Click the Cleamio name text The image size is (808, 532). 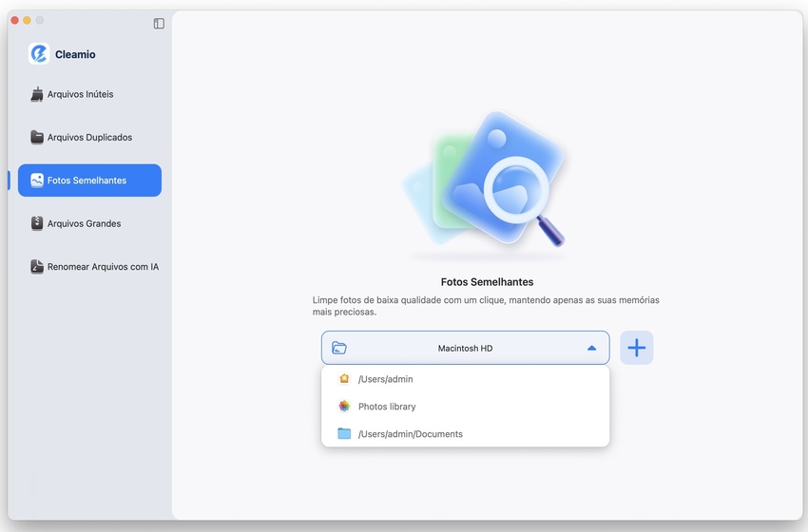pos(75,54)
